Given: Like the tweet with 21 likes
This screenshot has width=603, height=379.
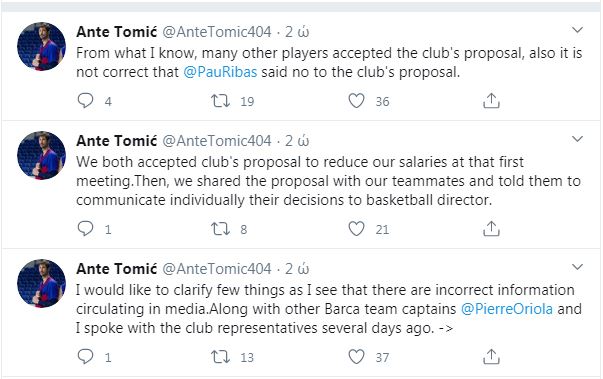Looking at the screenshot, I should click(x=356, y=229).
